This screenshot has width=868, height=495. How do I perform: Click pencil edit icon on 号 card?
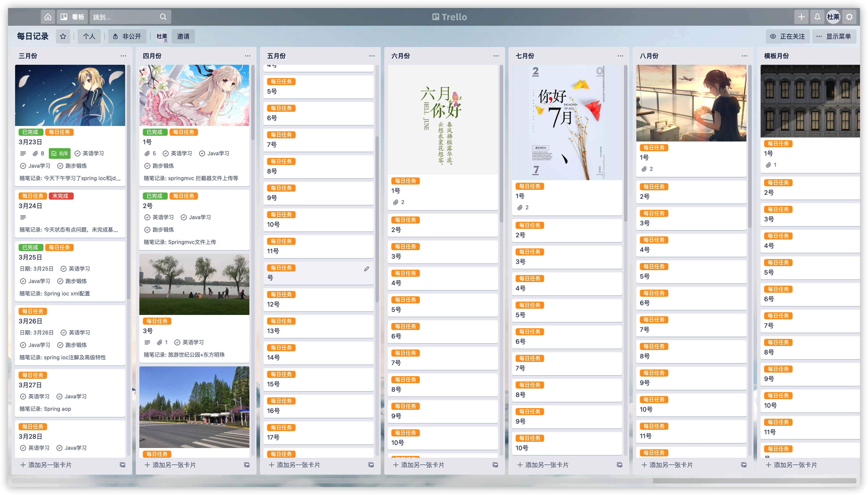(366, 269)
